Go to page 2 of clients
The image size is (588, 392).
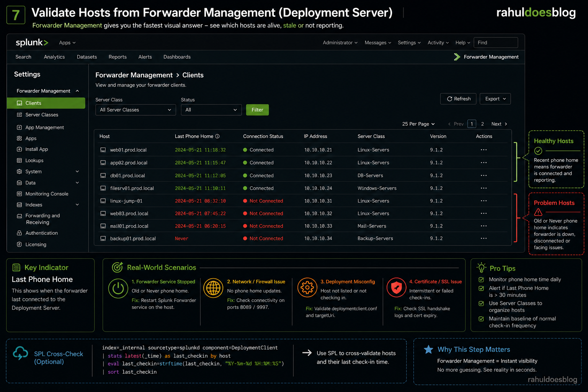coord(482,124)
